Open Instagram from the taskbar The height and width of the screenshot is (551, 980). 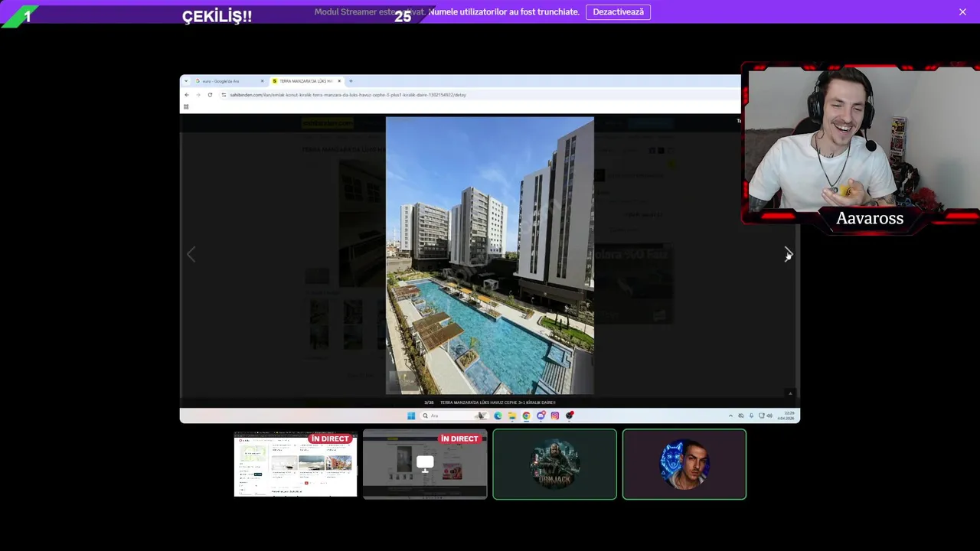point(555,416)
